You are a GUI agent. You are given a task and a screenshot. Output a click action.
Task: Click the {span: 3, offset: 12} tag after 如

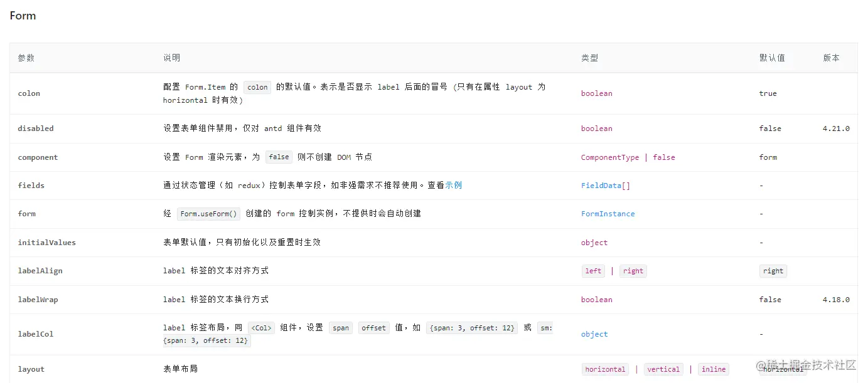(x=472, y=328)
